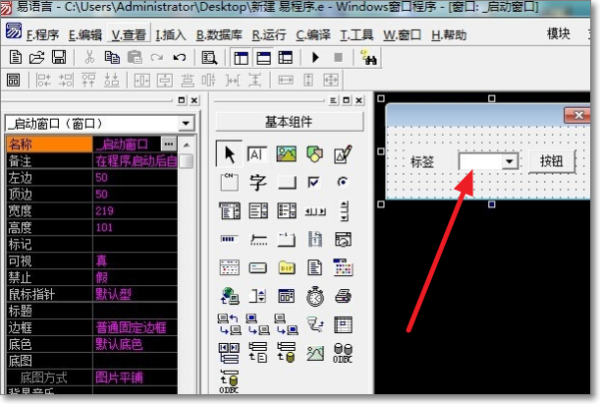The image size is (600, 404).
Task: Click the 可视 property value 真
Action: tap(101, 261)
